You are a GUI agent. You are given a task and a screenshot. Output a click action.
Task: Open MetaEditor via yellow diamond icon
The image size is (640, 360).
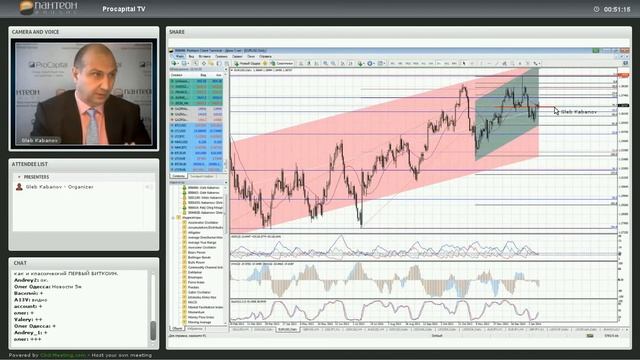click(x=265, y=63)
